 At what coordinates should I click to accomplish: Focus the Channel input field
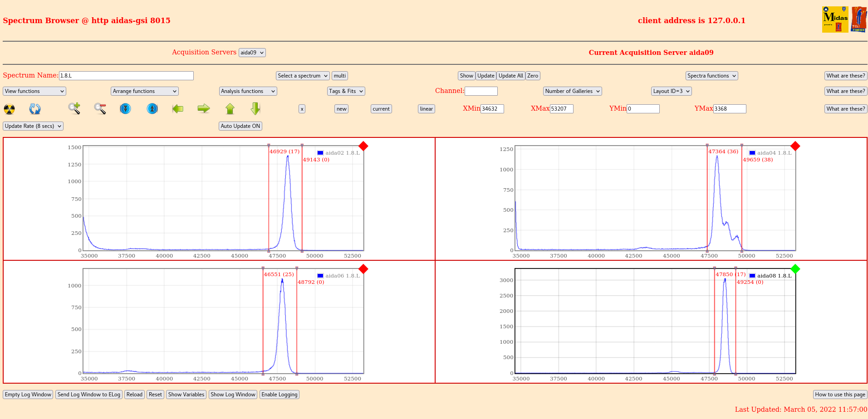pos(481,91)
